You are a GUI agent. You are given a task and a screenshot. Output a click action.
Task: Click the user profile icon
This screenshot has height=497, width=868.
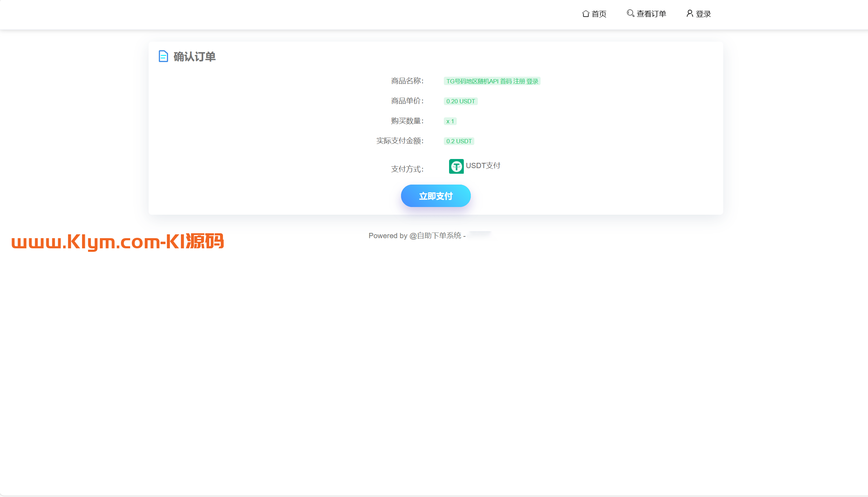(x=690, y=13)
